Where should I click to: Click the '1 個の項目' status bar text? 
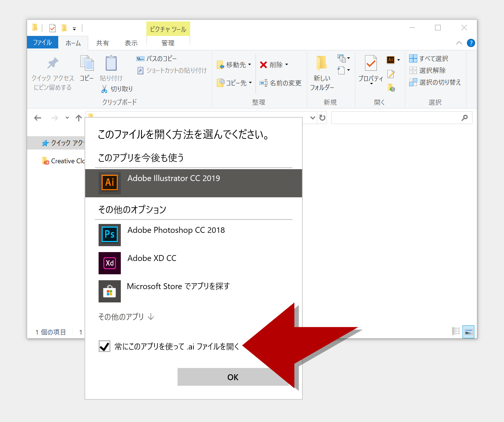pyautogui.click(x=50, y=332)
